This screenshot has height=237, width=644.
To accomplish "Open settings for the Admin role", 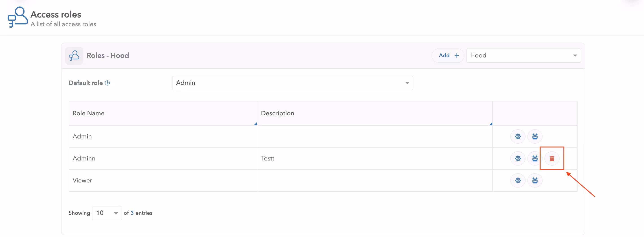I will pyautogui.click(x=517, y=136).
